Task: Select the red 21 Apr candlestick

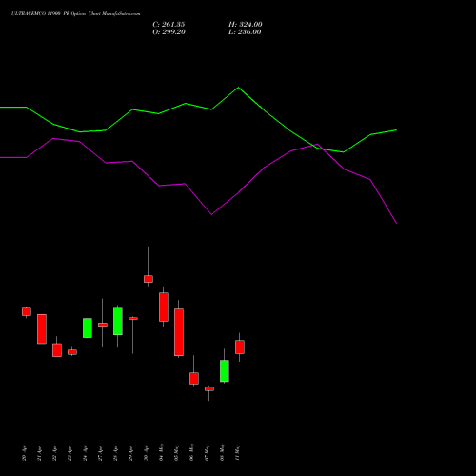Action: coord(42,328)
